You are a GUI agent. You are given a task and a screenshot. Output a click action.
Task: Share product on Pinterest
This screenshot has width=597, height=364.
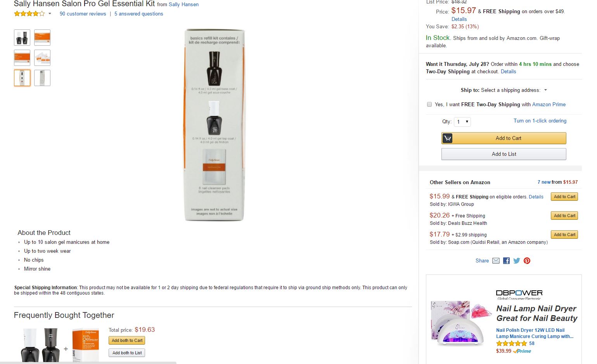click(x=527, y=261)
